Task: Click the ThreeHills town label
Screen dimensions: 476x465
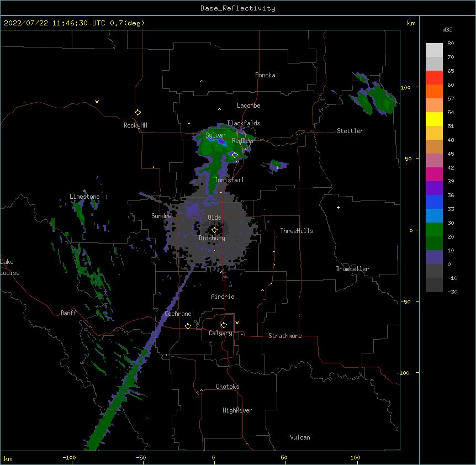Action: point(297,231)
